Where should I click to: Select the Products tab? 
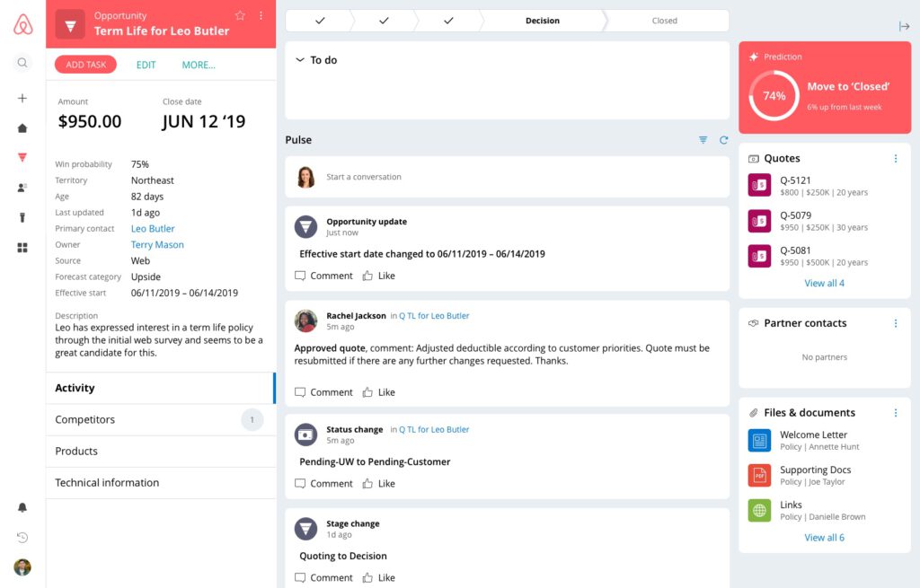[161, 452]
